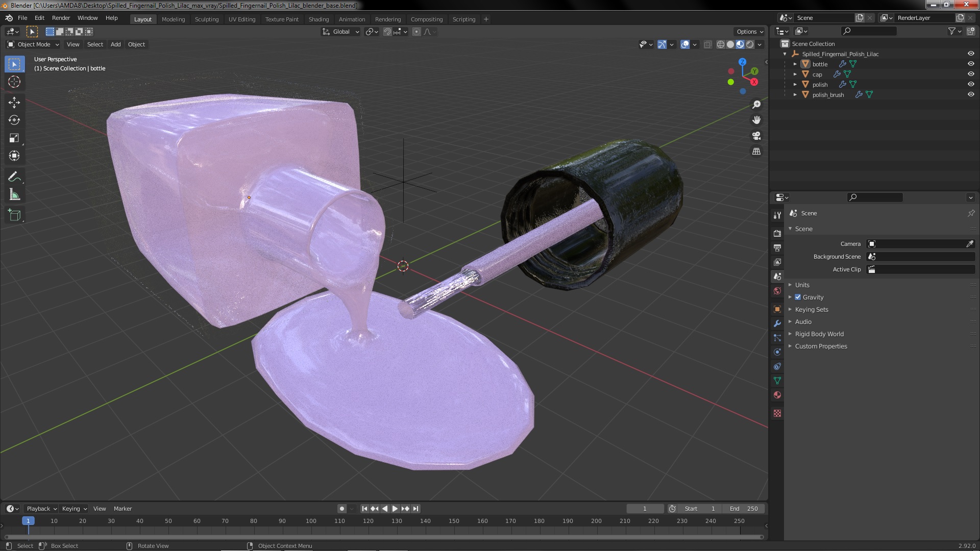Toggle snapping magnet in header
The image size is (980, 551).
point(387,32)
